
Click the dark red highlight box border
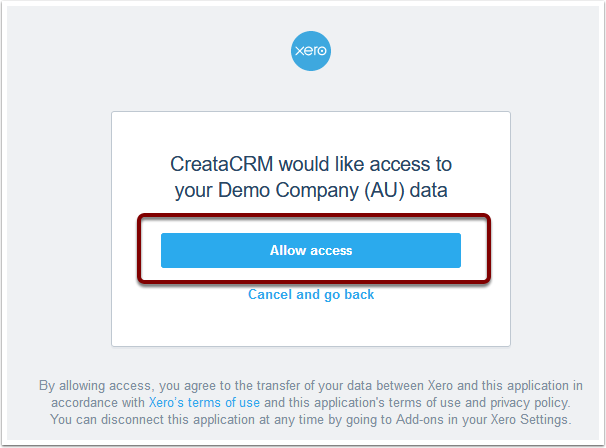(314, 215)
